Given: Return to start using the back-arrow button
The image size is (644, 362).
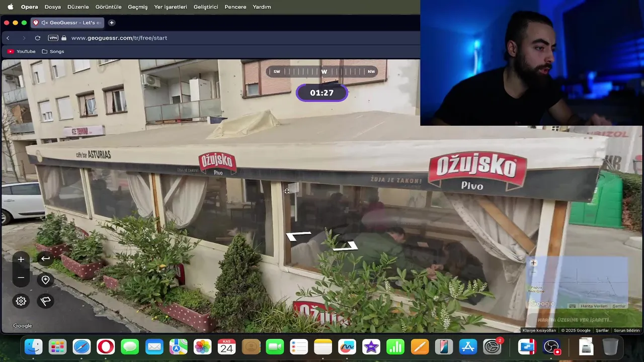Looking at the screenshot, I should tap(45, 258).
